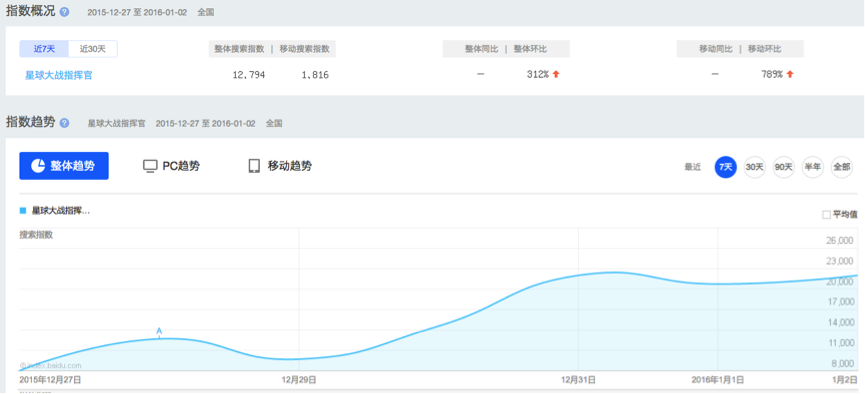
Task: Click the tablet icon for 移动趋势
Action: 254,166
